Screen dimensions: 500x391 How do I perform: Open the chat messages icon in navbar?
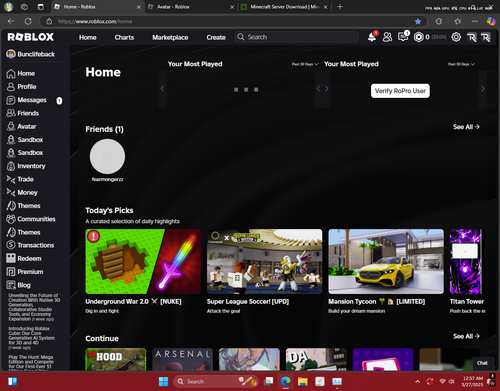point(403,37)
